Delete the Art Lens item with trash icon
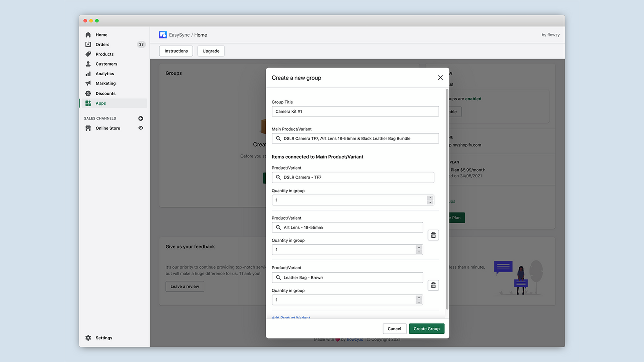Screen dimensions: 644x362 click(433, 235)
